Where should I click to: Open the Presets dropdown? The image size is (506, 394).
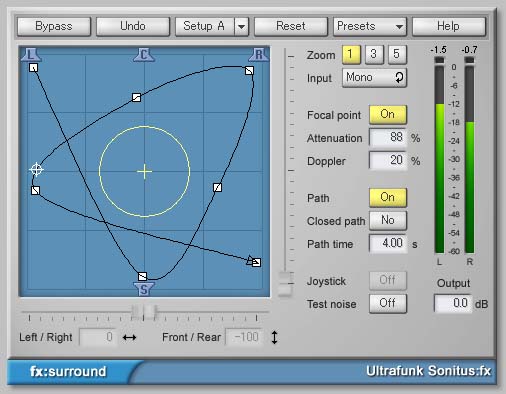pos(370,26)
